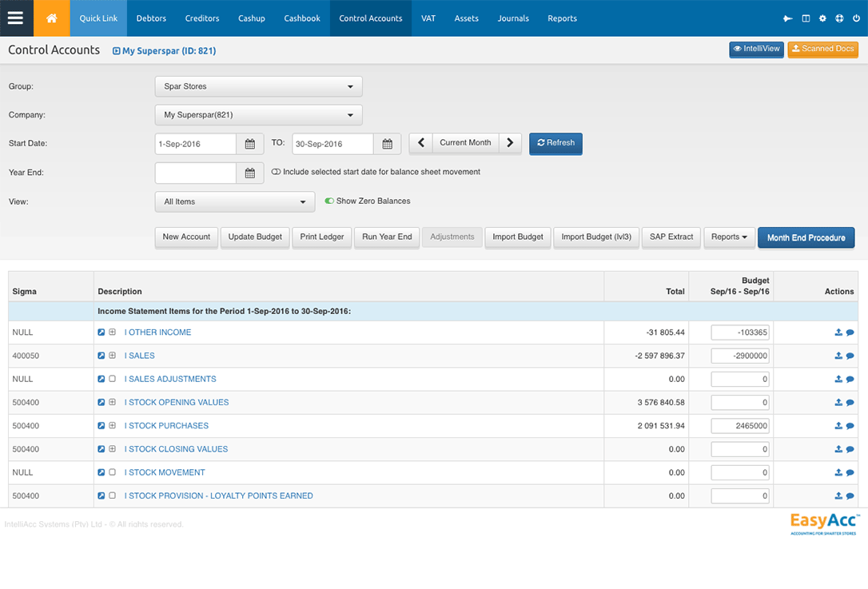Open the Cashbook menu
868x589 pixels.
pyautogui.click(x=302, y=18)
